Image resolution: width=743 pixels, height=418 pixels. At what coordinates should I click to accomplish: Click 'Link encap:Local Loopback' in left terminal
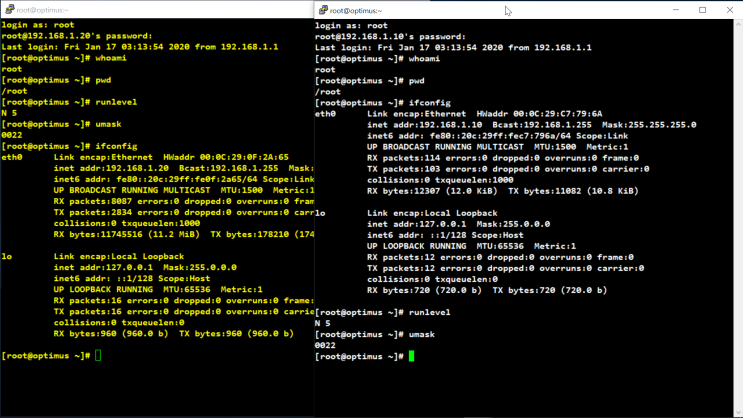[x=119, y=256]
